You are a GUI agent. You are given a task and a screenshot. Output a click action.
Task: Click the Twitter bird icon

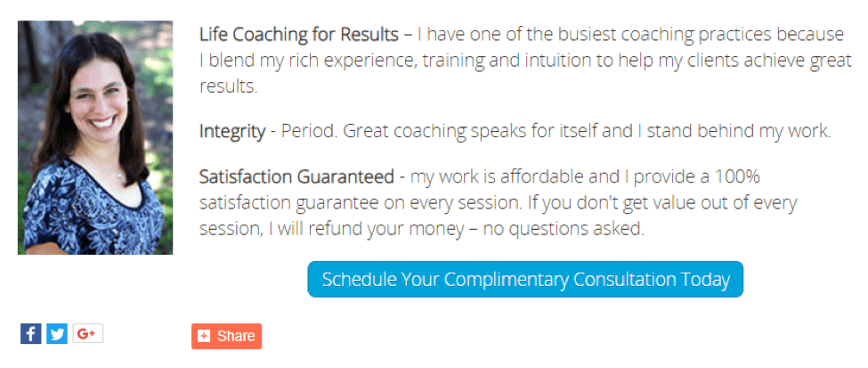[57, 334]
